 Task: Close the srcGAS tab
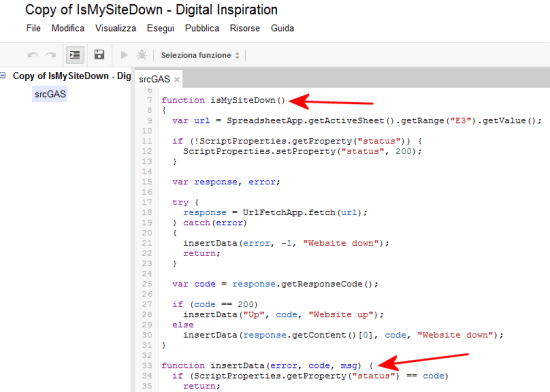[177, 80]
